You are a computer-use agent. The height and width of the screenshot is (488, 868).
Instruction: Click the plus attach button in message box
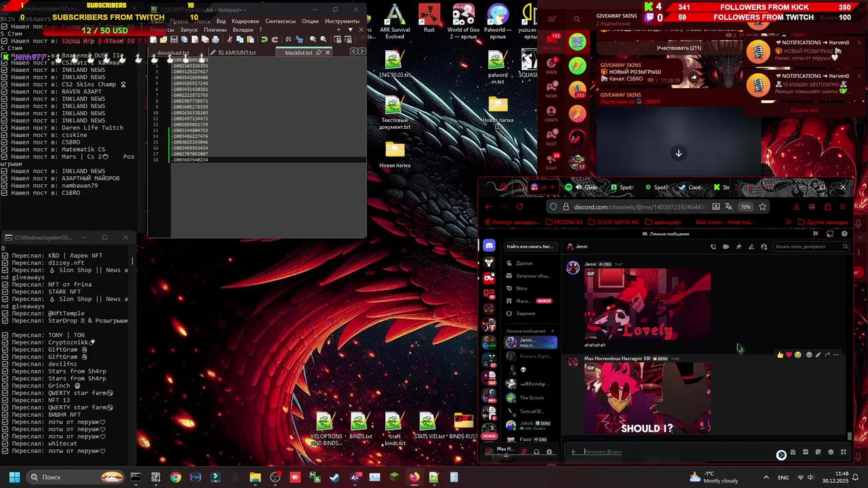[x=574, y=452]
